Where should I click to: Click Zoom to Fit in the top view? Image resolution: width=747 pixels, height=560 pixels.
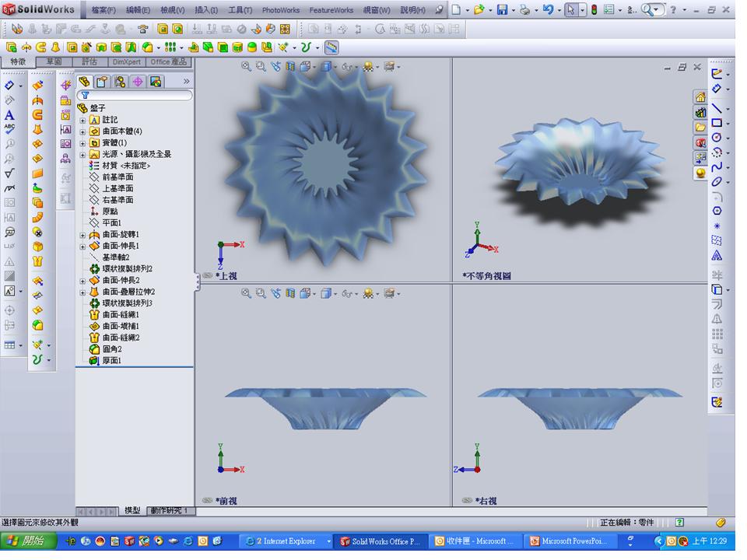click(x=246, y=67)
